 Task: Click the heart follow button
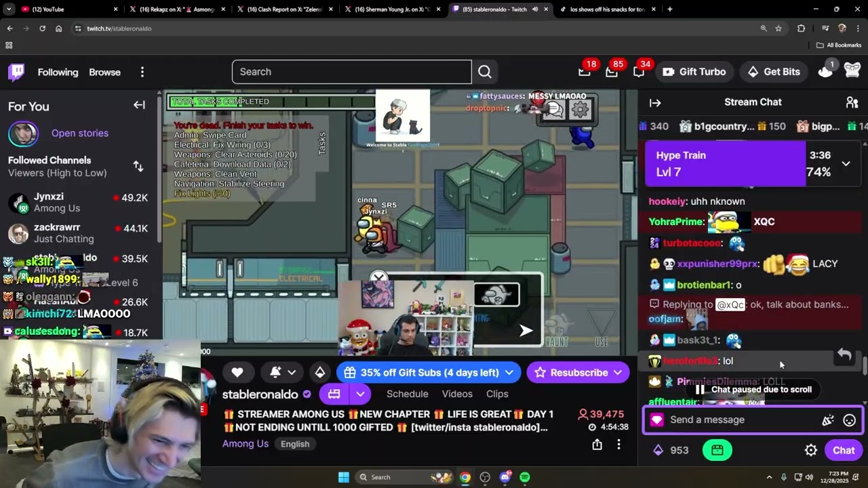(237, 372)
